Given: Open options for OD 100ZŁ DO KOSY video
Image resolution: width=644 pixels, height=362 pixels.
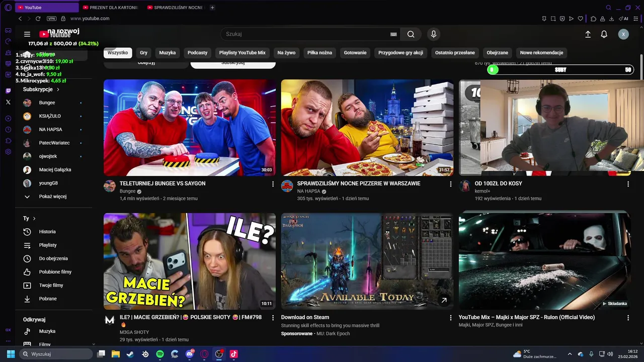Looking at the screenshot, I should pos(628,184).
